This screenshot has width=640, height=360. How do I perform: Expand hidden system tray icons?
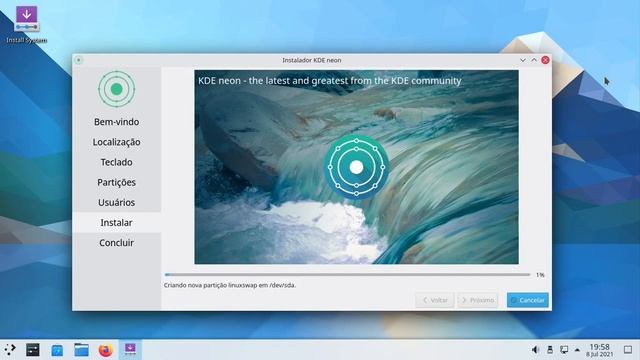point(577,350)
